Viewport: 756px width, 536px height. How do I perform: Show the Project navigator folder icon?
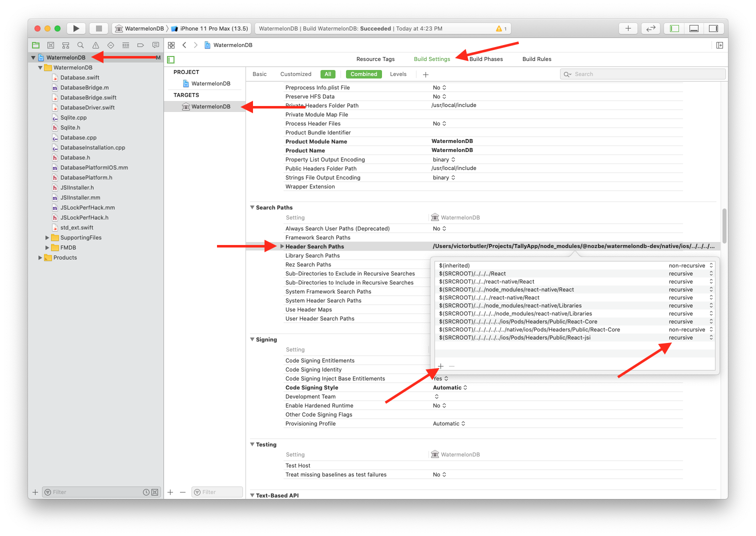tap(35, 45)
